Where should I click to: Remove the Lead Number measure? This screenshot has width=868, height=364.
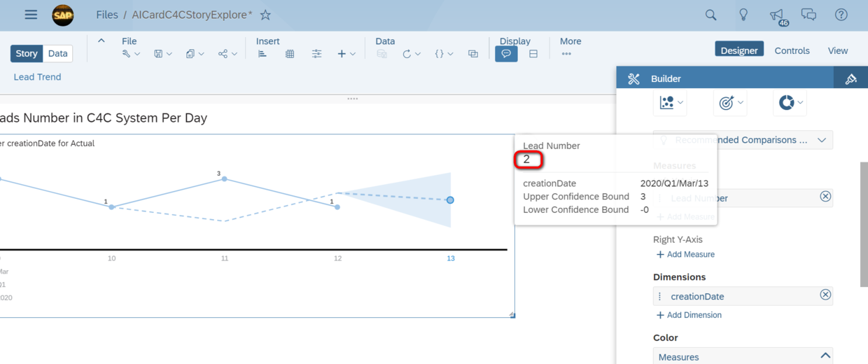pos(825,197)
